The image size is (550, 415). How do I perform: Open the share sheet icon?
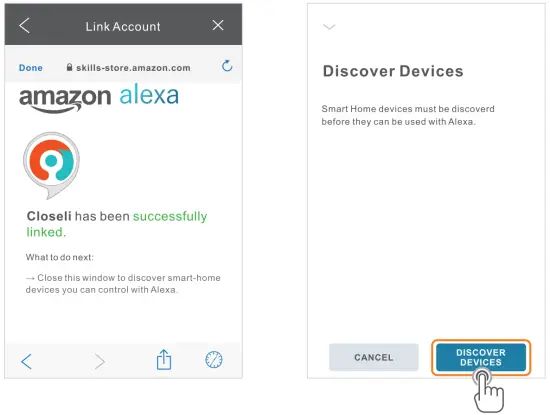(164, 360)
